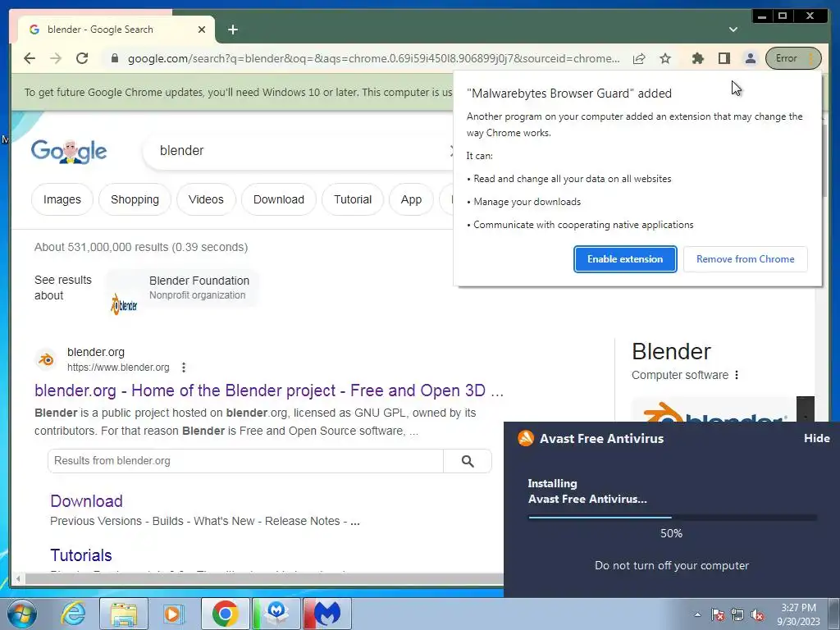Click the Blender knowledge panel title

[671, 351]
